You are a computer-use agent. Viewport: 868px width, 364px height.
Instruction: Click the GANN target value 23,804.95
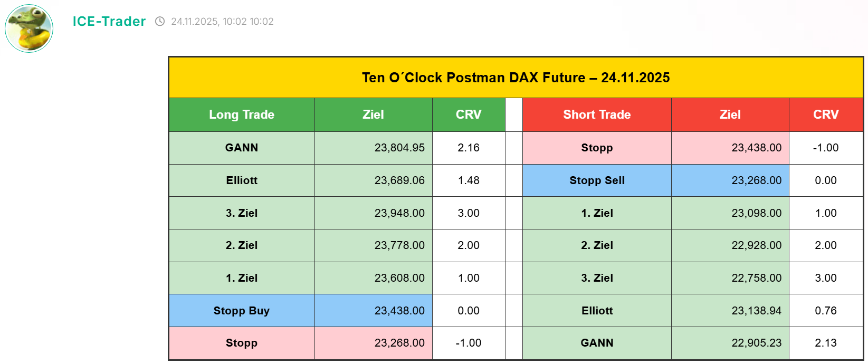(399, 148)
